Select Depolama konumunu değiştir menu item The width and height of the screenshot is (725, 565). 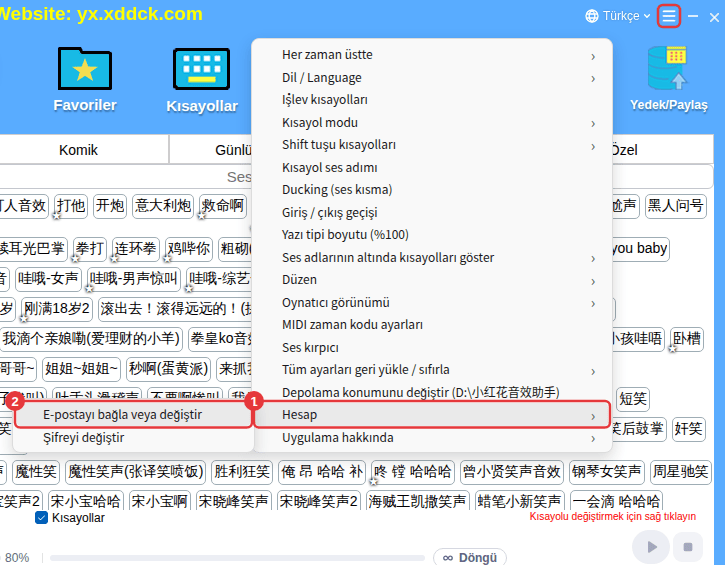(x=432, y=393)
